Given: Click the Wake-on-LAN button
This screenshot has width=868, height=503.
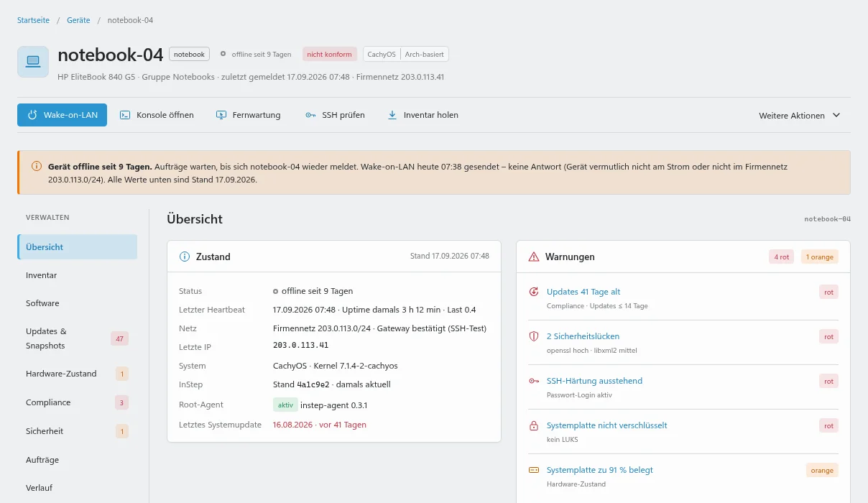Looking at the screenshot, I should (62, 115).
